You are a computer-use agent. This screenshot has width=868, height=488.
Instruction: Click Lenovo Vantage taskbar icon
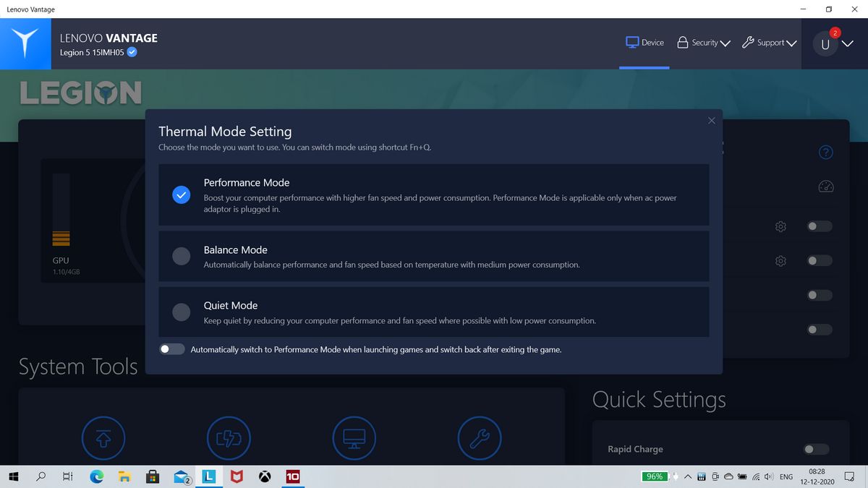(208, 476)
